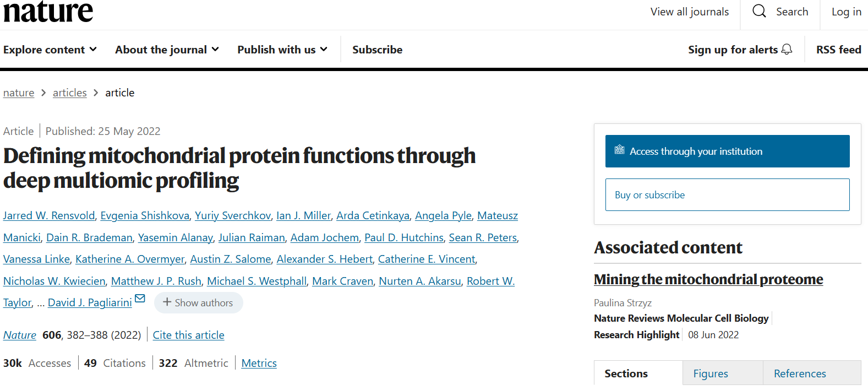
Task: Click the RSS feed link
Action: (x=838, y=50)
